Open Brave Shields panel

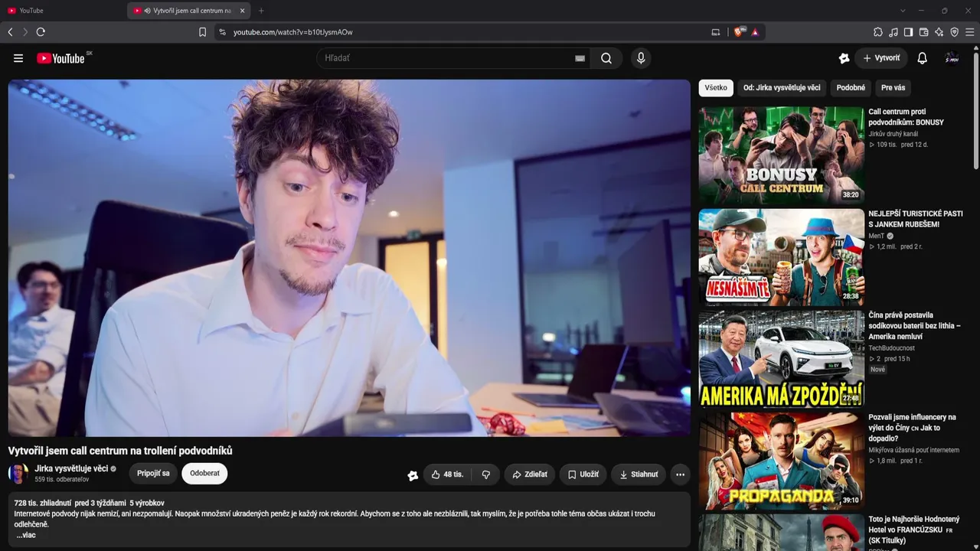(x=738, y=32)
